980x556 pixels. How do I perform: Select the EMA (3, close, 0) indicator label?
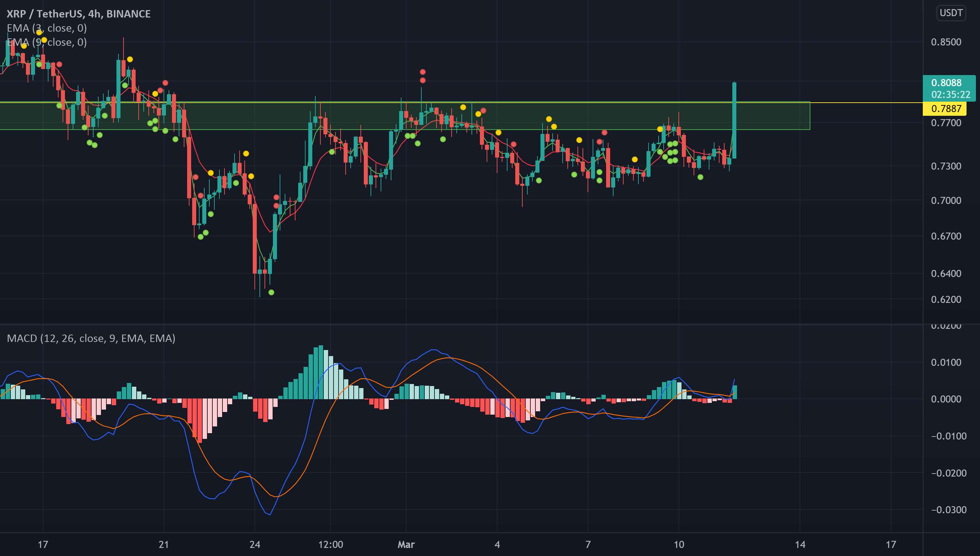[46, 28]
